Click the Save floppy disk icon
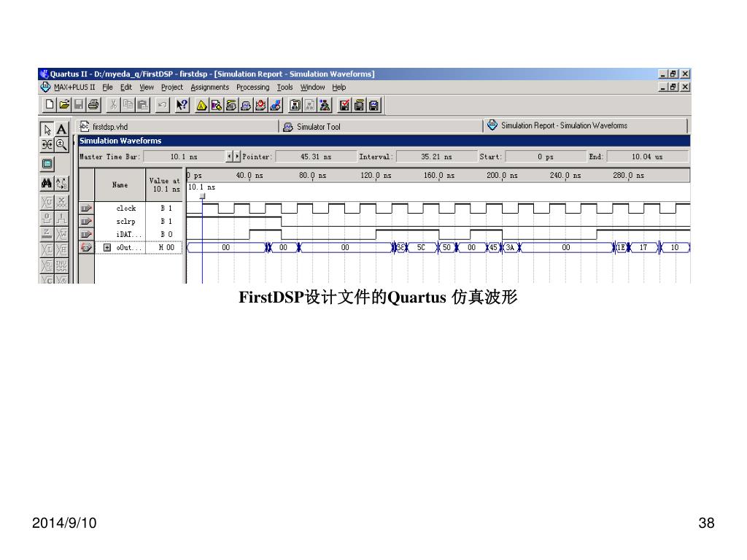 (x=79, y=105)
